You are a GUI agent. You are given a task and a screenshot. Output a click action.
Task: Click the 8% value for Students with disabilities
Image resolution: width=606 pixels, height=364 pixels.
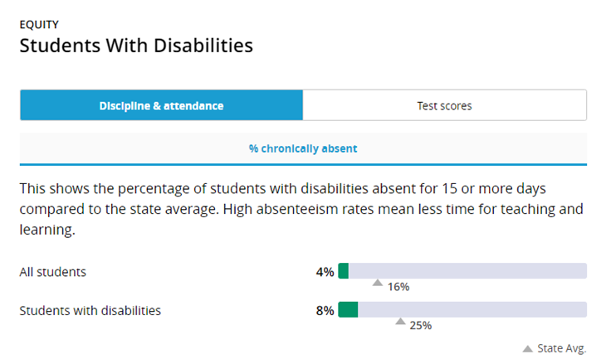[325, 311]
